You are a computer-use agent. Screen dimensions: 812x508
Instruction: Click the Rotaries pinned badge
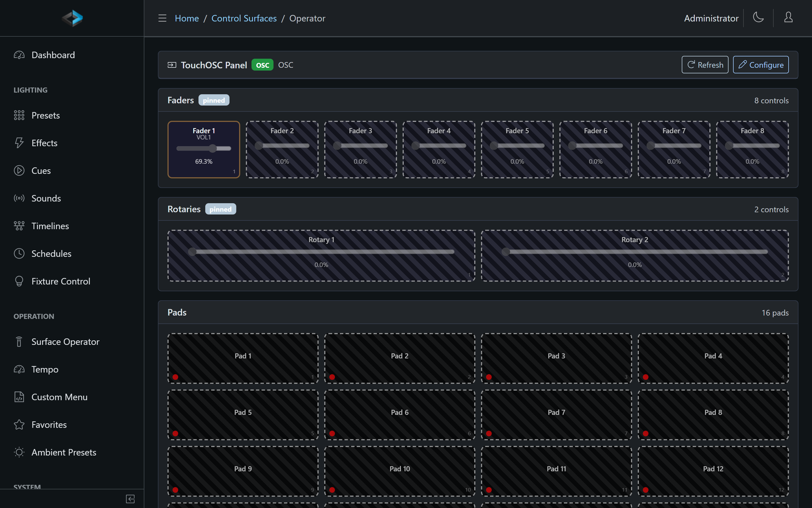[220, 209]
